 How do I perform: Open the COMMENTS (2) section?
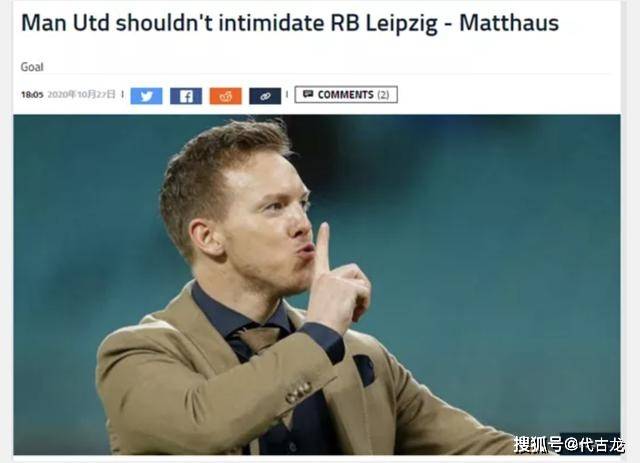point(346,95)
